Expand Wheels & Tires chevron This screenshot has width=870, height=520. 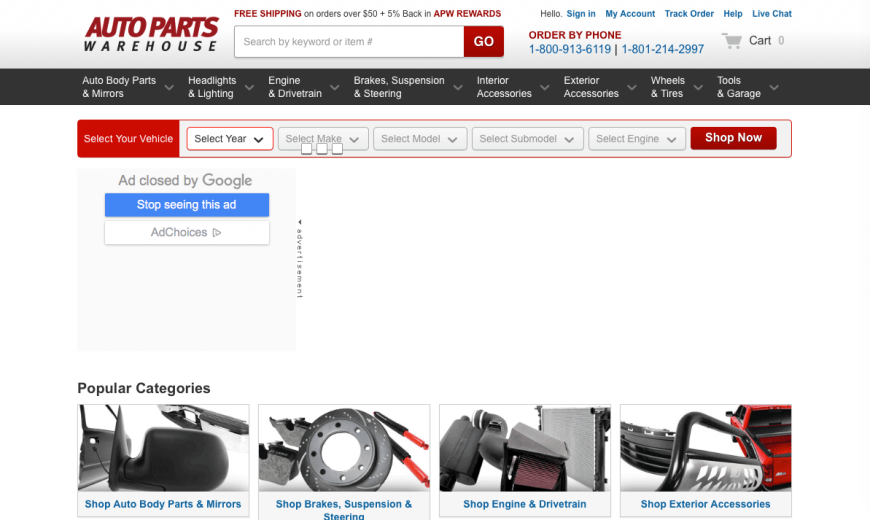tap(698, 87)
